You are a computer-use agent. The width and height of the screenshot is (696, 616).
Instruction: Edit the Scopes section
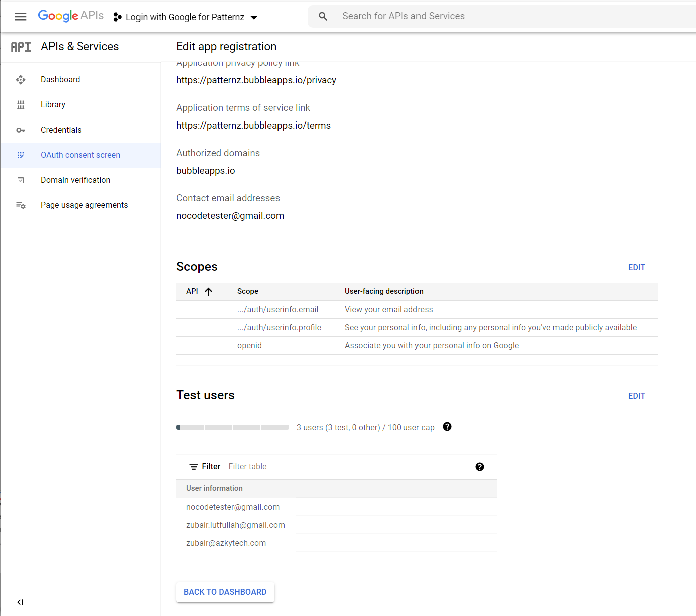point(636,268)
